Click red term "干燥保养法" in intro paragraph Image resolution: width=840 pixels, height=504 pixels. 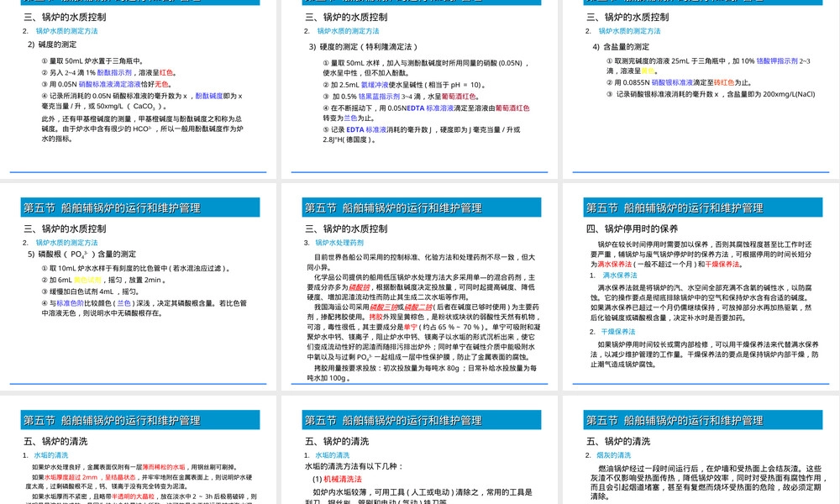[x=722, y=264]
